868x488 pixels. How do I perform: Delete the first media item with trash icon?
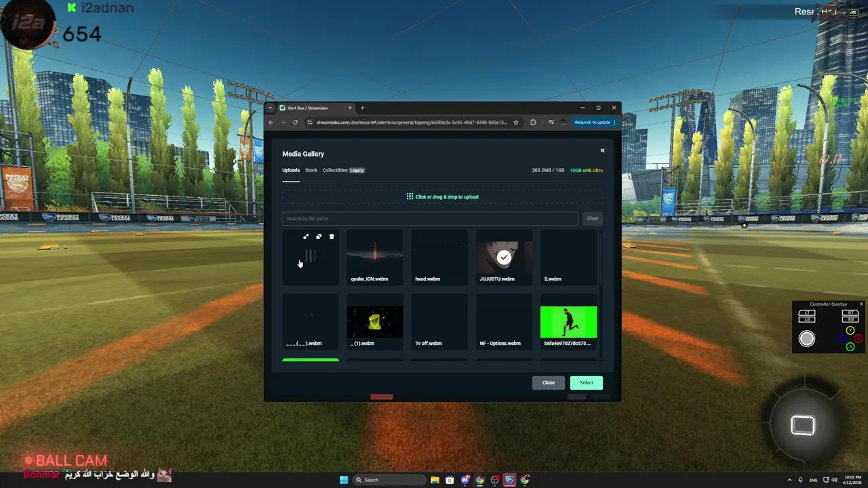click(x=332, y=237)
